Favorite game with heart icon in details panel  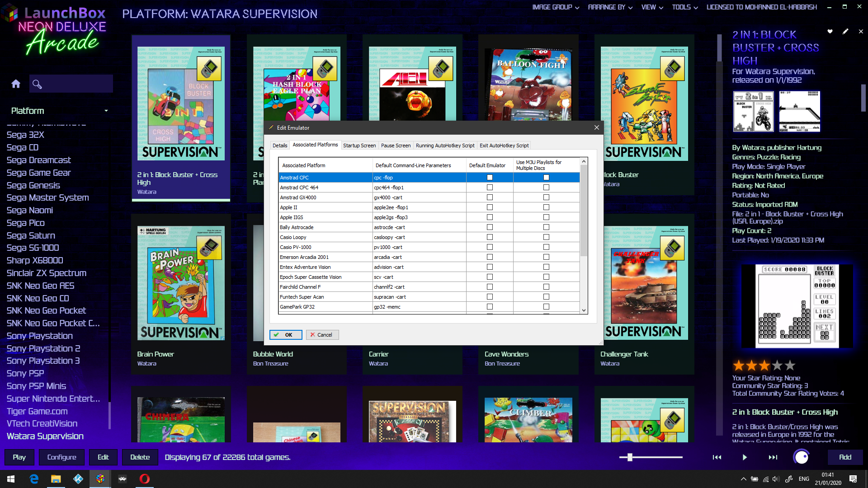pyautogui.click(x=830, y=31)
